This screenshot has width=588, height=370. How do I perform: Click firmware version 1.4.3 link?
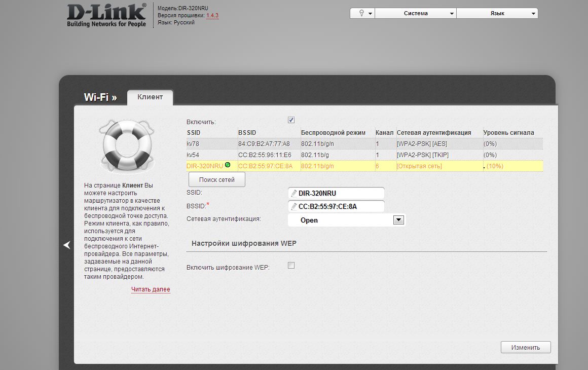pos(212,16)
